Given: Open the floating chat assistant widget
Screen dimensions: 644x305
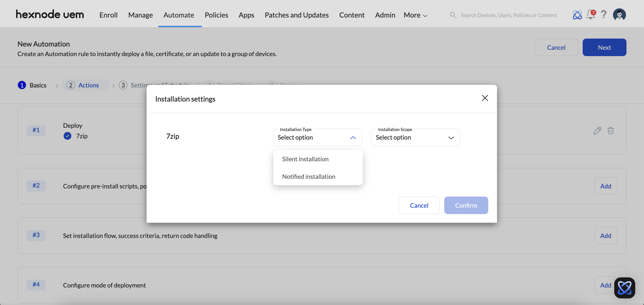Looking at the screenshot, I should point(625,288).
